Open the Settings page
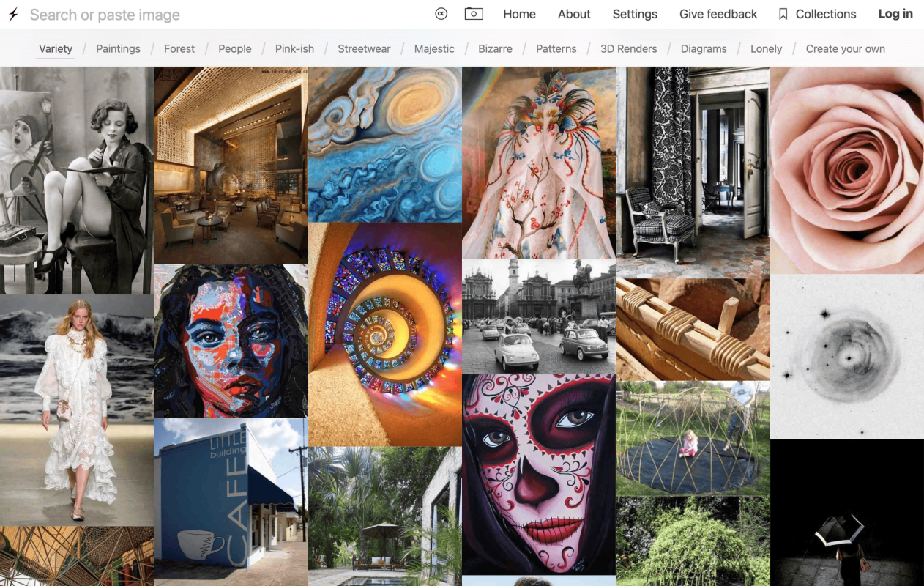Screen dimensions: 924x586 pyautogui.click(x=635, y=14)
